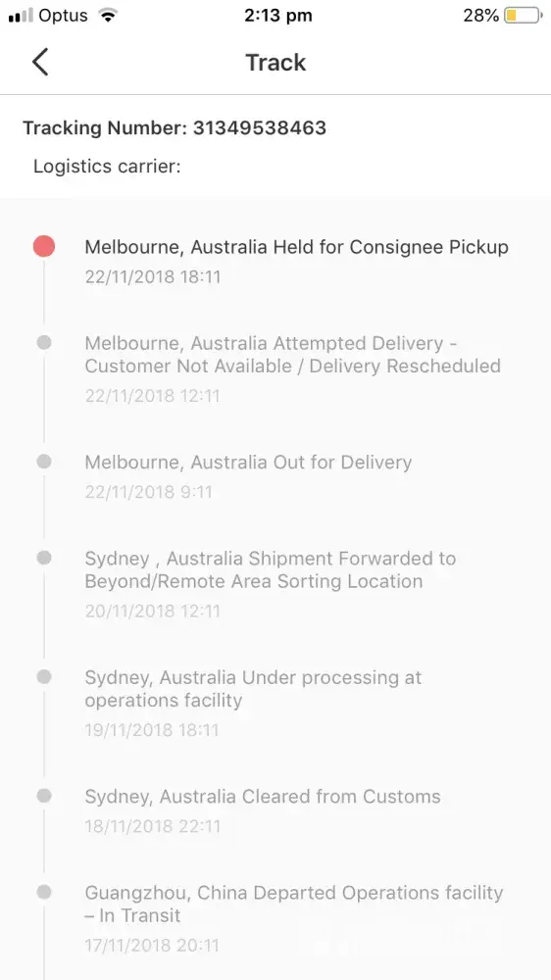Tap the dot beside Cleared from Customs
The width and height of the screenshot is (551, 980).
[44, 796]
